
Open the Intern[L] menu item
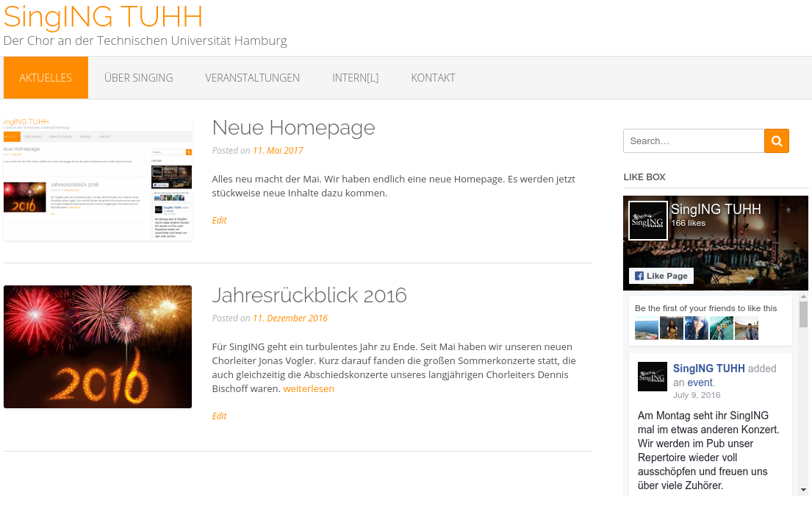point(355,78)
